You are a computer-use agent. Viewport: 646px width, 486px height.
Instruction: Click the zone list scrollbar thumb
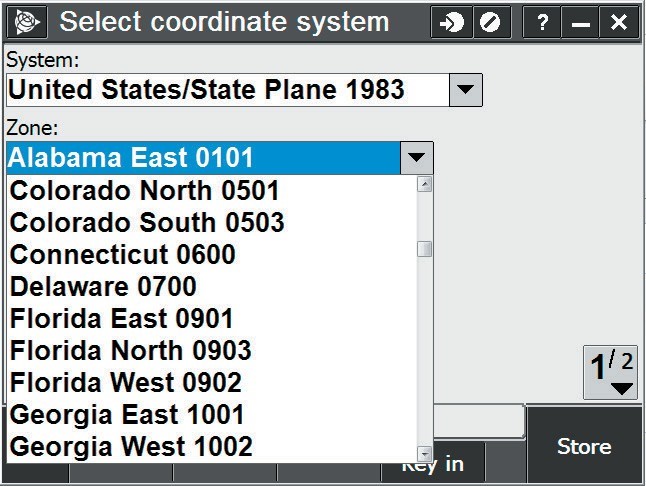click(425, 249)
